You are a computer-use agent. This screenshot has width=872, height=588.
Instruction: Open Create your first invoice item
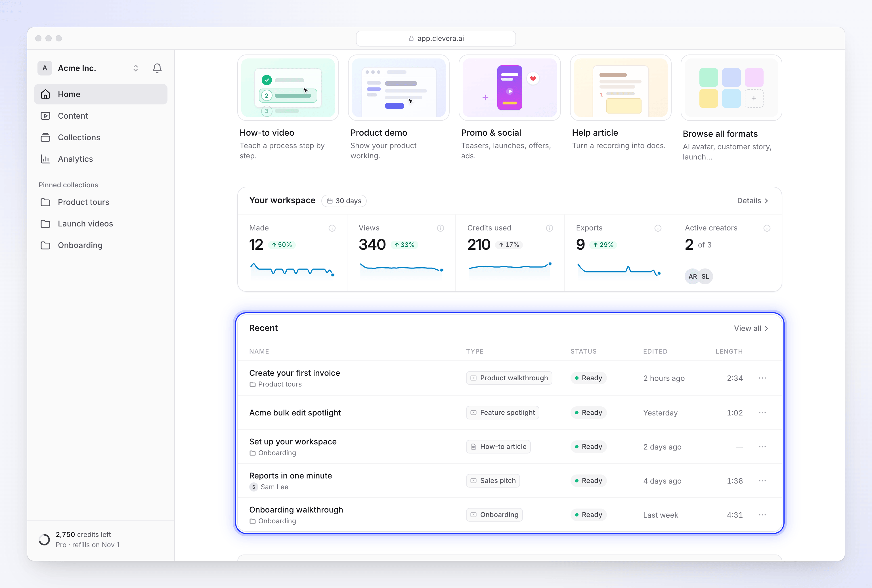click(294, 373)
